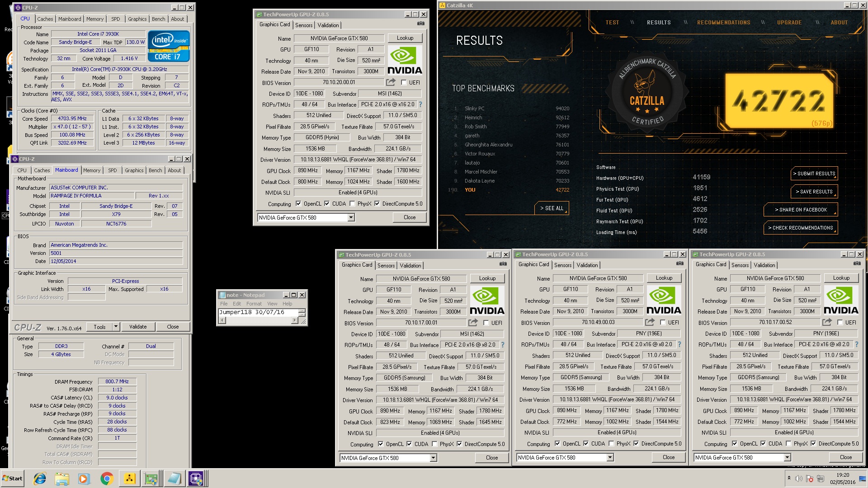The image size is (868, 488).
Task: Open the UPGRADE tab in Catzilla
Action: [789, 23]
